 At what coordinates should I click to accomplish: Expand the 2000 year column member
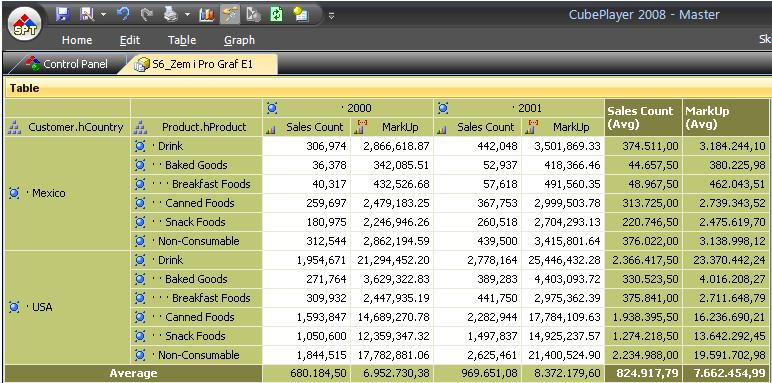pyautogui.click(x=272, y=108)
